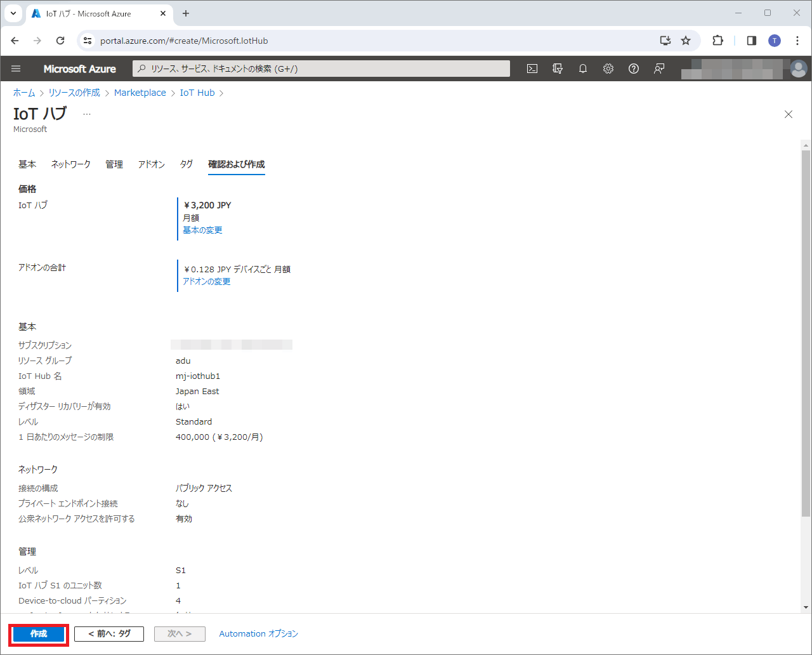Image resolution: width=812 pixels, height=655 pixels.
Task: Open the account avatar menu
Action: [x=799, y=69]
